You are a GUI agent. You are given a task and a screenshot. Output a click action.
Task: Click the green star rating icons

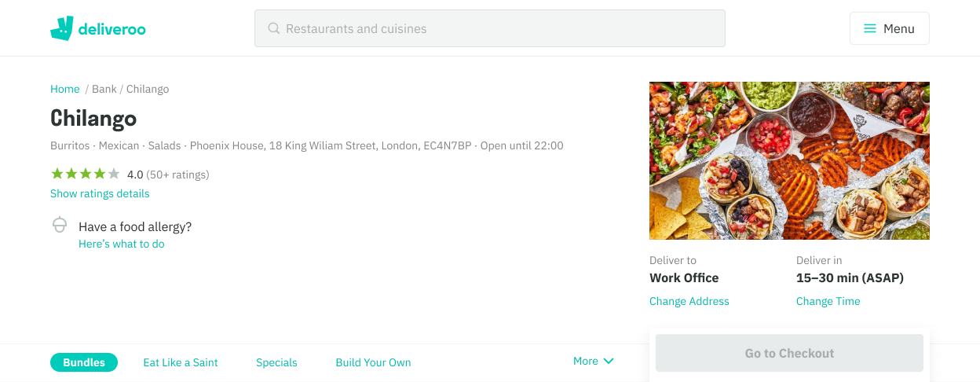[x=85, y=174]
